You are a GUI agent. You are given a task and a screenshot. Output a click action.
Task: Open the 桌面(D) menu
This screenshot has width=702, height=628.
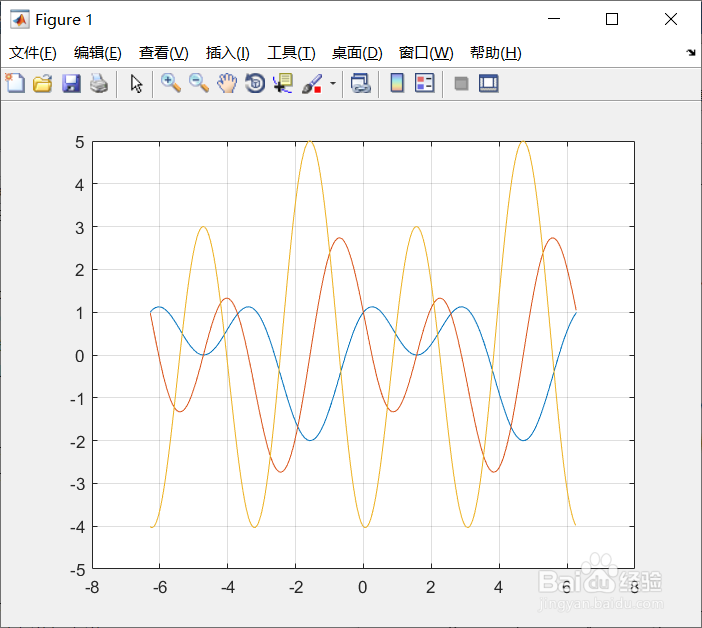point(357,53)
